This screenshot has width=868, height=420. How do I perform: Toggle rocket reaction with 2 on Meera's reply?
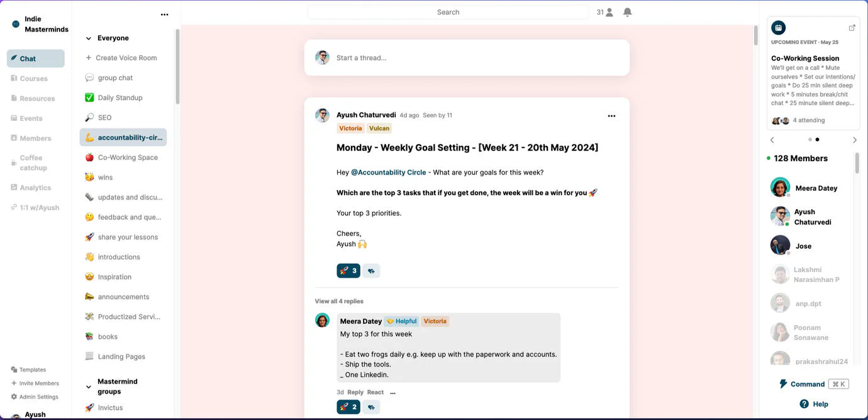[348, 407]
